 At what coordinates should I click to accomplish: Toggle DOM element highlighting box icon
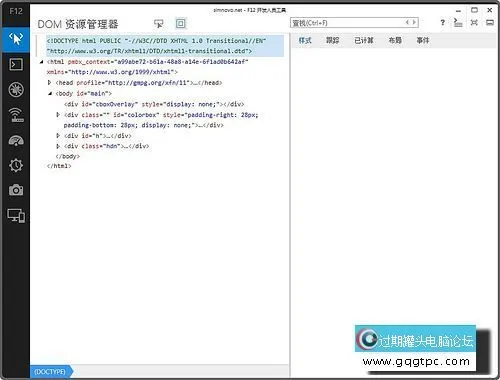click(181, 24)
